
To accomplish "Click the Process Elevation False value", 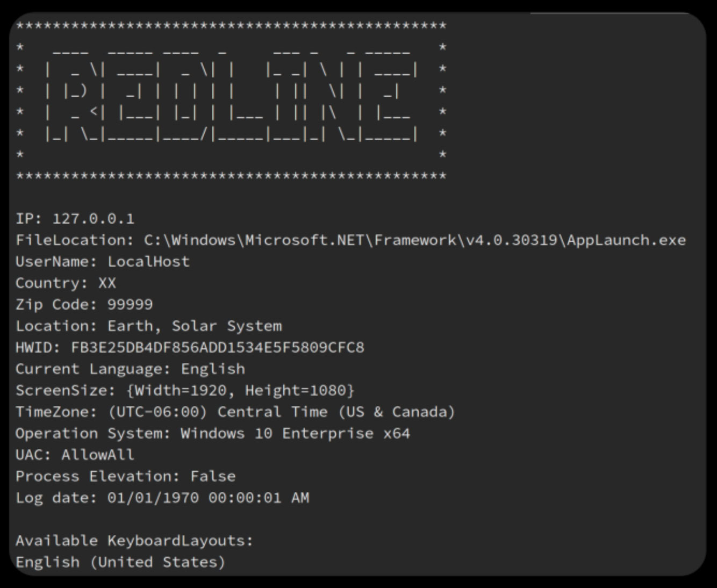I will 213,477.
